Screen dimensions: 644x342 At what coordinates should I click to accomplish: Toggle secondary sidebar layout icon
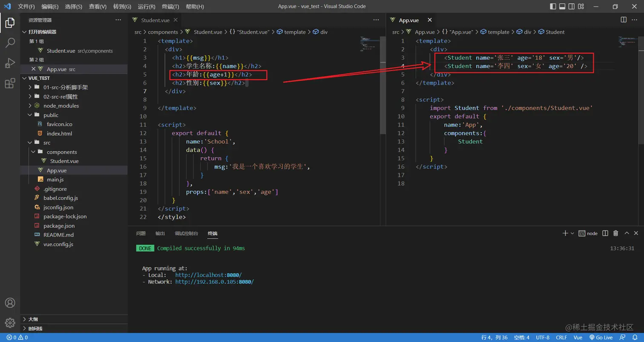coord(572,6)
